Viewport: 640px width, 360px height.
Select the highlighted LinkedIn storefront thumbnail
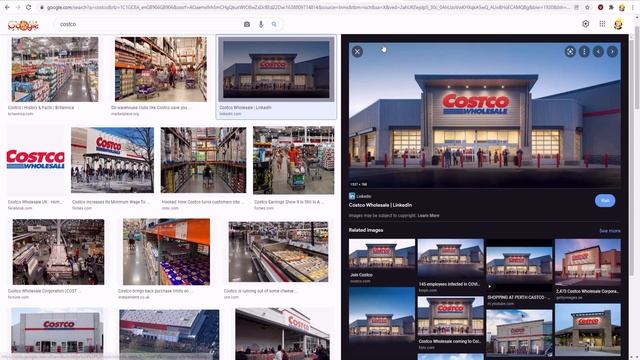tap(276, 69)
